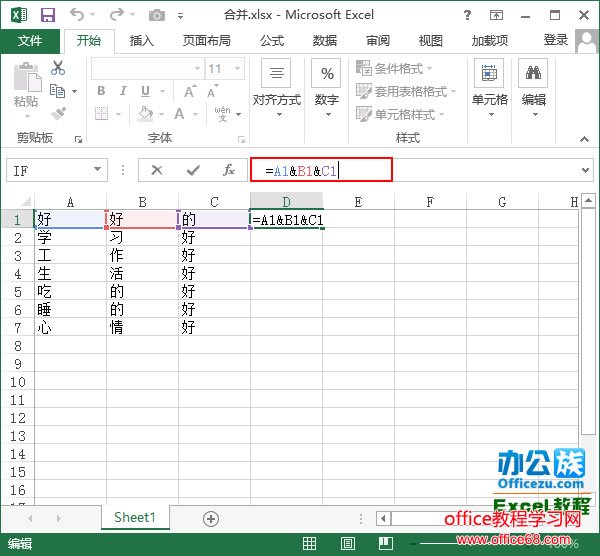Switch to the 插入 tab
The image size is (600, 556).
[142, 41]
